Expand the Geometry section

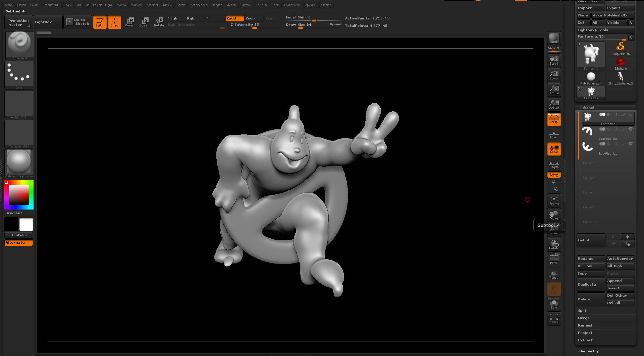(x=589, y=351)
